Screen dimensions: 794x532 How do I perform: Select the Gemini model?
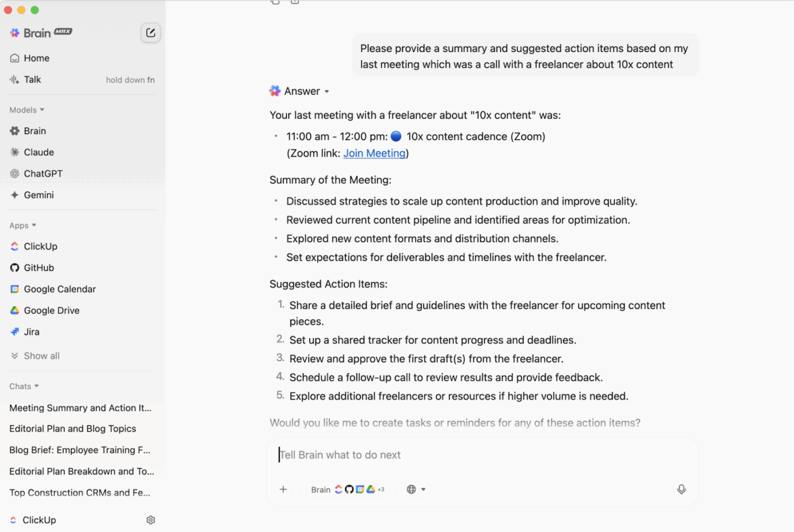(39, 195)
